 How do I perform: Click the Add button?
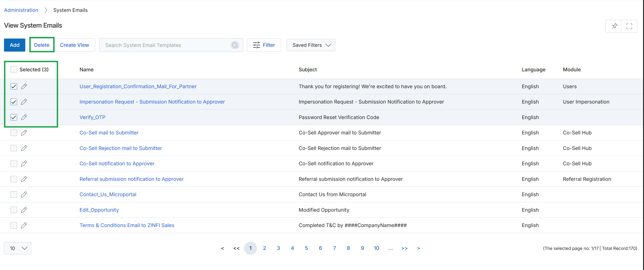[15, 45]
